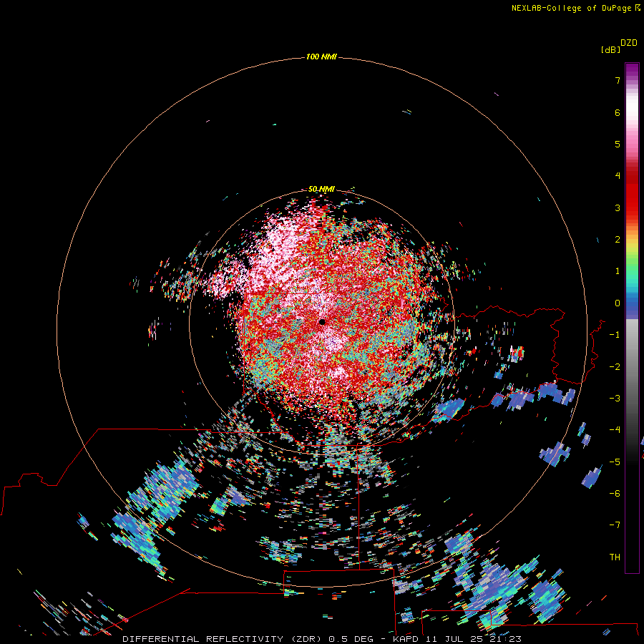Click the -7 dB label on the scale

[x=615, y=525]
